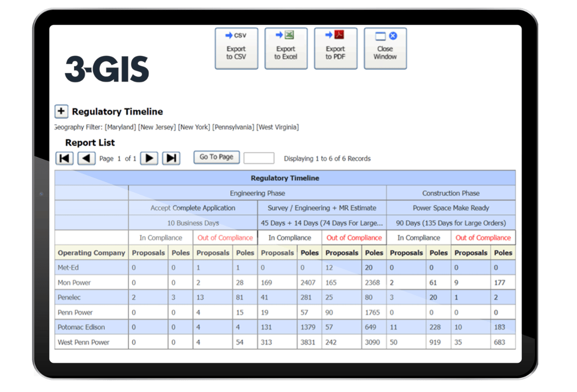Click the Export to PDF button

pyautogui.click(x=335, y=48)
